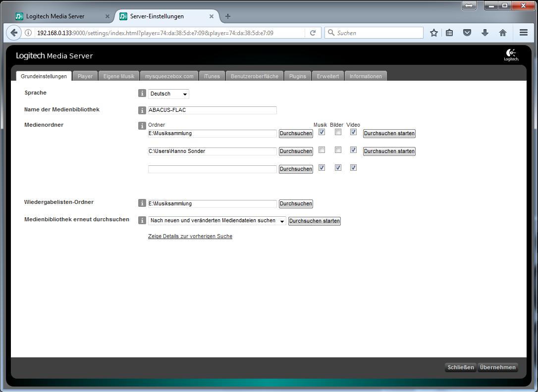Toggle Video checkbox on empty folder row

pos(353,168)
